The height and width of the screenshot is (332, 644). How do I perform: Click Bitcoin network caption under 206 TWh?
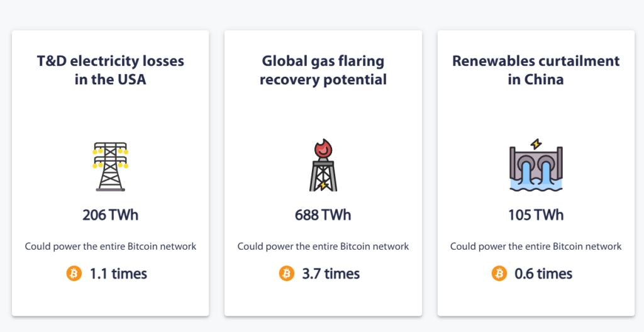tap(111, 246)
